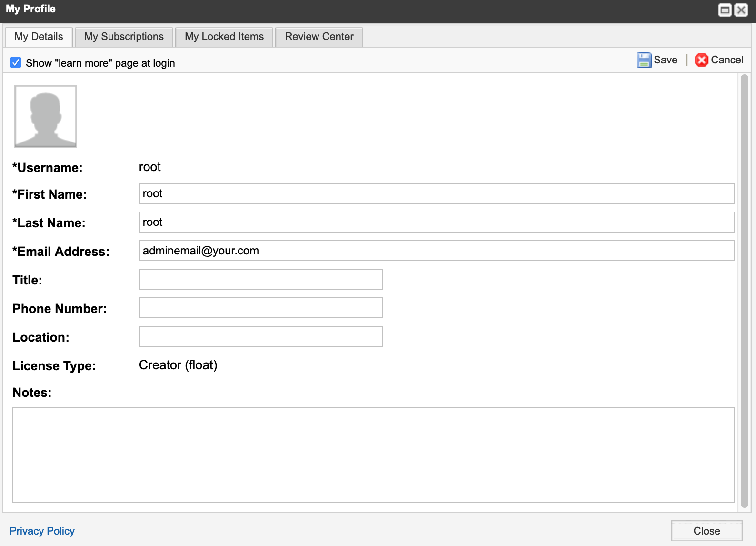Click into the Email Address field
Viewport: 756px width, 546px height.
437,251
